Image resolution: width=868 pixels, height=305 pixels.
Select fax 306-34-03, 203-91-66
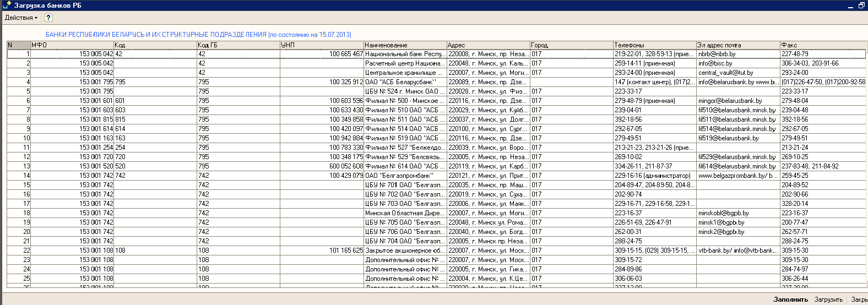[x=823, y=63]
